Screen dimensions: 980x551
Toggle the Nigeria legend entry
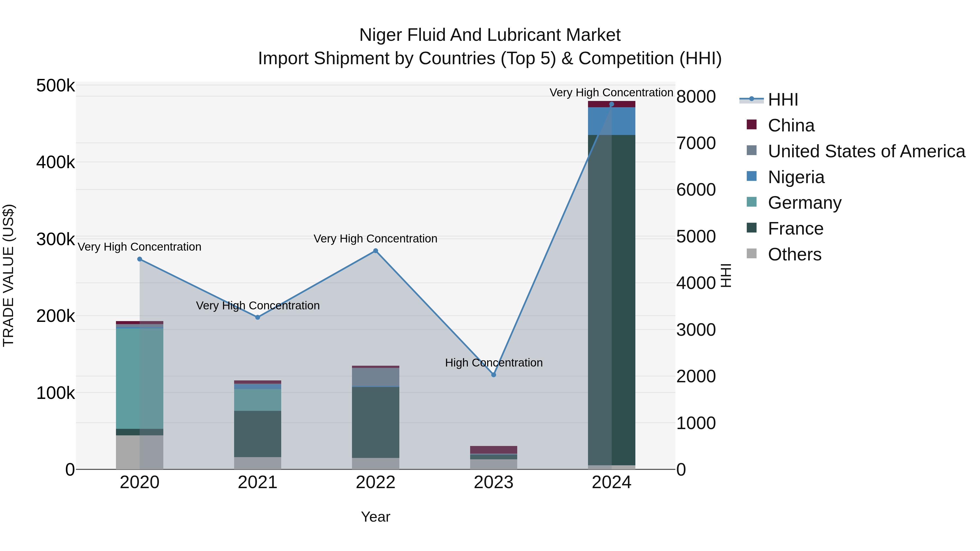[786, 177]
